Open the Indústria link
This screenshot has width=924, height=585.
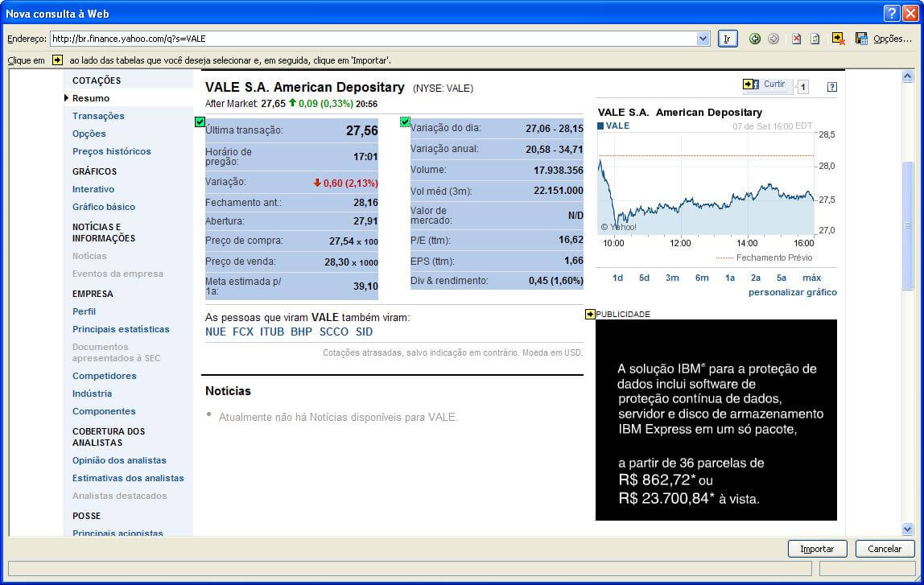click(92, 393)
